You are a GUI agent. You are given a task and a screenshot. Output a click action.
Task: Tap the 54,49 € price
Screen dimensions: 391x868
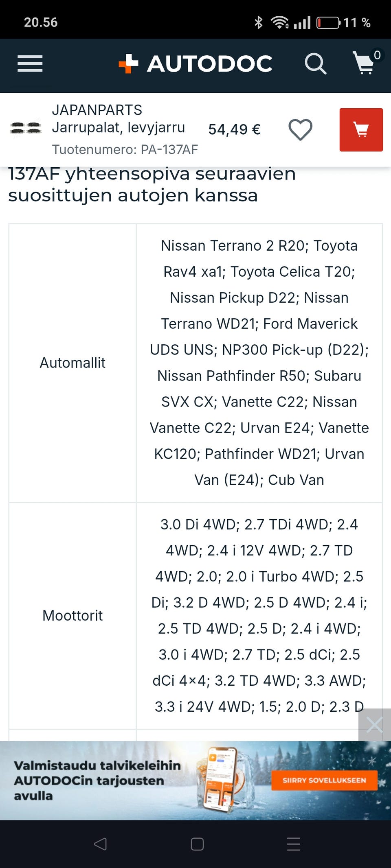[x=234, y=129]
